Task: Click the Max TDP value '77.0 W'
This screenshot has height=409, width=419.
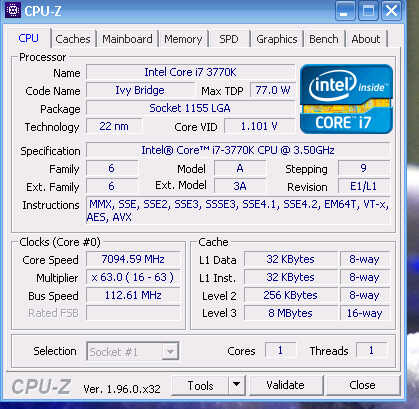Action: 273,90
